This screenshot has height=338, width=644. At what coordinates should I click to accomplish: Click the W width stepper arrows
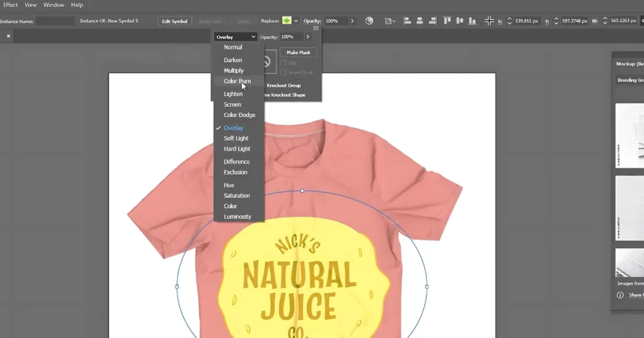604,21
